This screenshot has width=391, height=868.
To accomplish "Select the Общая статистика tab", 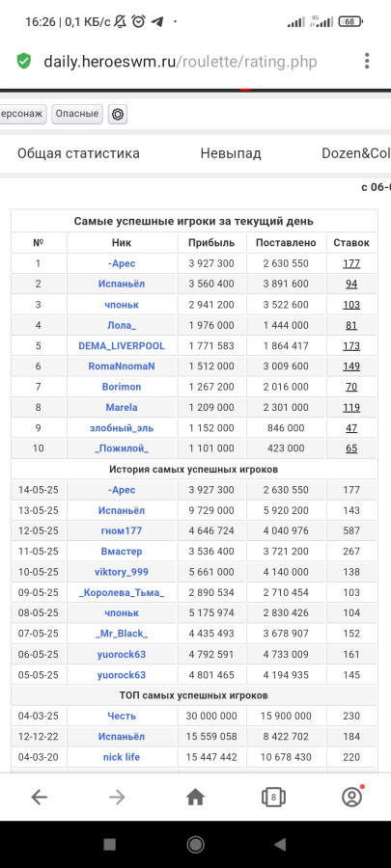I will coord(78,153).
